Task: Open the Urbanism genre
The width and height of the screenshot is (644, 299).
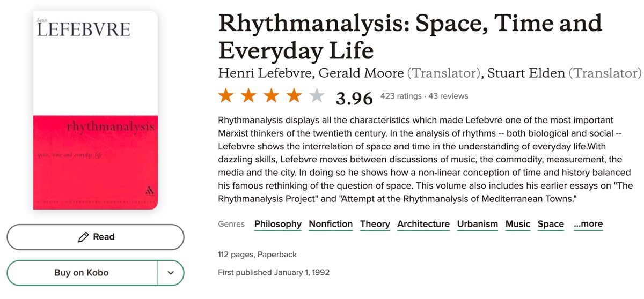Action: pyautogui.click(x=478, y=224)
